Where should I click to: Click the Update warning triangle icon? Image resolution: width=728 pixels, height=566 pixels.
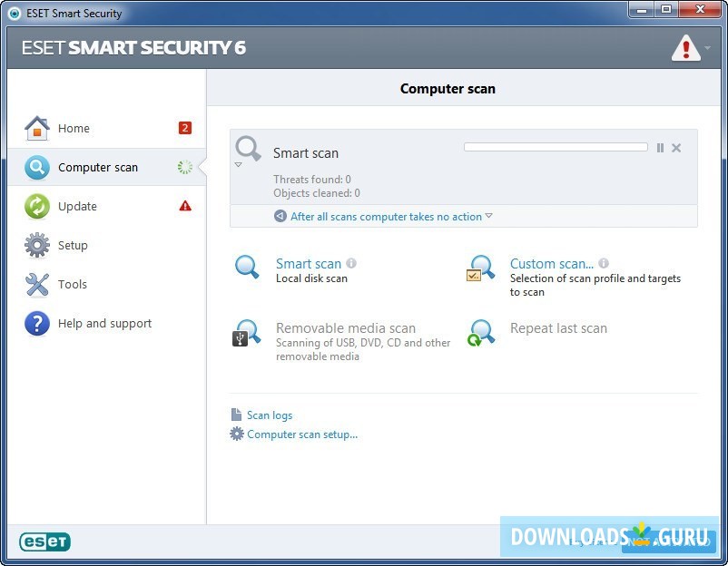tap(185, 206)
